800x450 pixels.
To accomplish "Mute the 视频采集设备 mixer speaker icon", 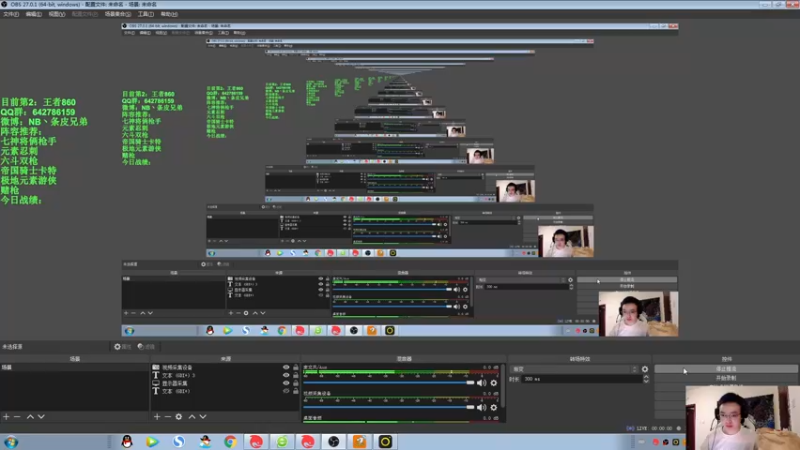I will tap(481, 407).
